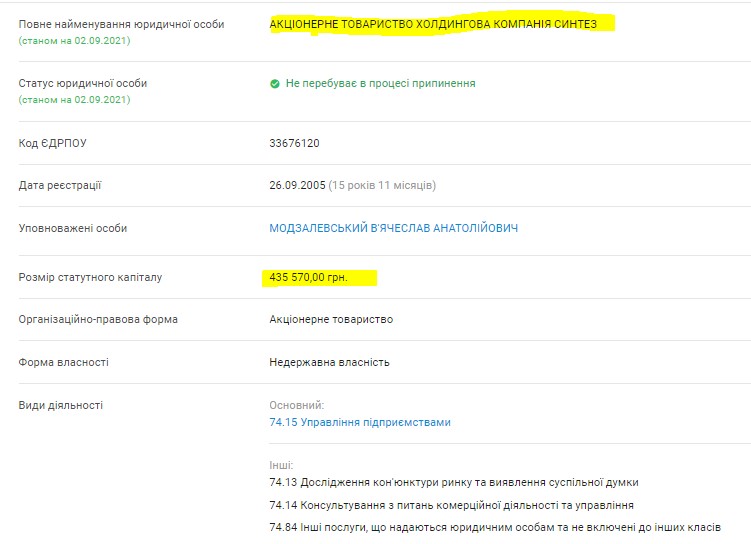This screenshot has width=751, height=544.
Task: Click the highlighted company name АКЦІОНЕРНЕ ТОВАРИСТВО ХОЛДИНГОВА КОМПАНІЯ СИНТЕЗ
Action: point(440,24)
